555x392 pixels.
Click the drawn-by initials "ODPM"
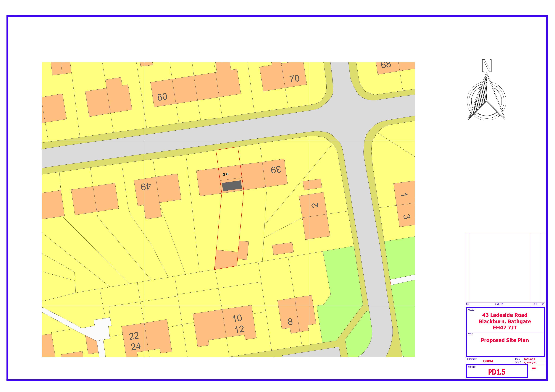pos(488,361)
